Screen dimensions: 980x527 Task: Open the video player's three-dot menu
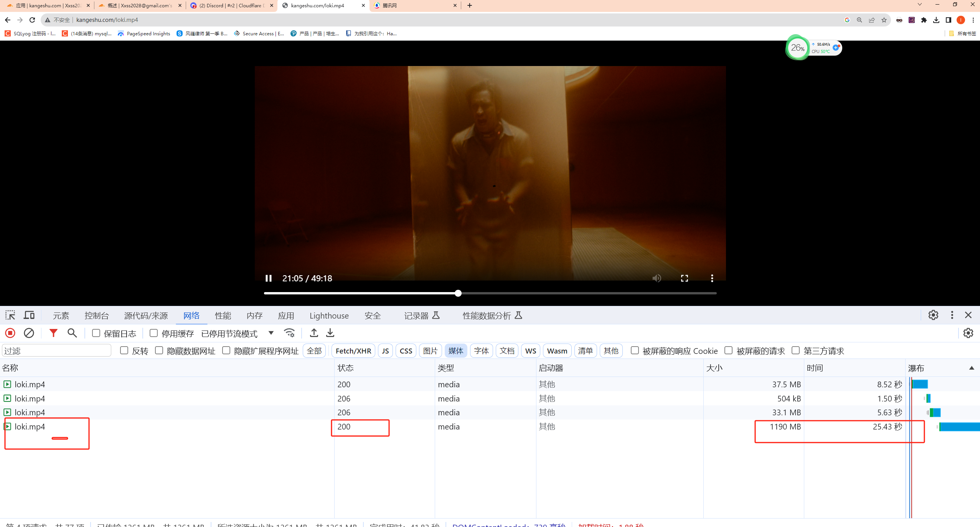712,278
